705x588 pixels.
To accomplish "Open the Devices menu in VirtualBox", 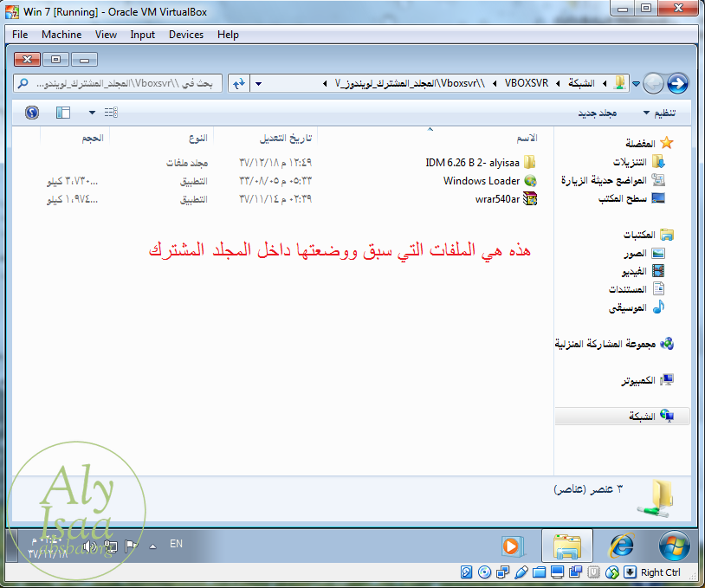I will pyautogui.click(x=186, y=35).
